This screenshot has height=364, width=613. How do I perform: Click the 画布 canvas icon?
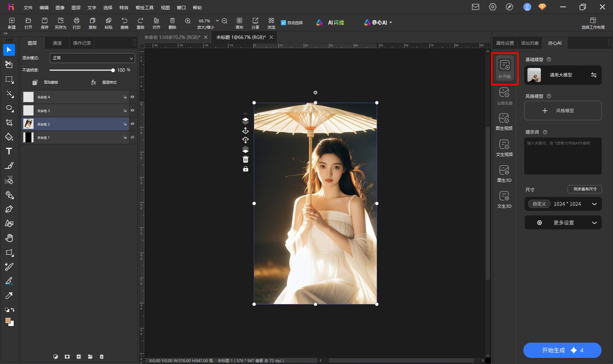tap(239, 20)
